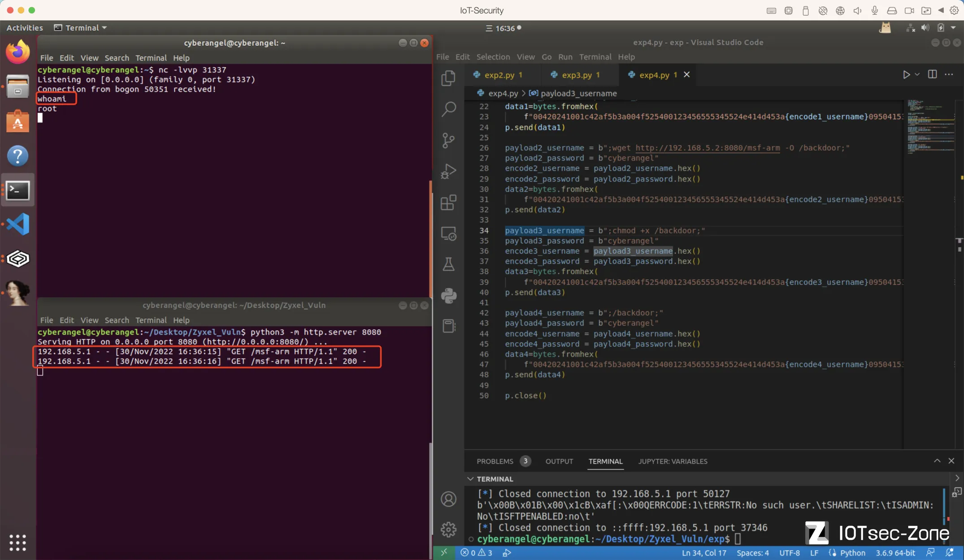Show Applications grid in the dock
Screen dimensions: 964x560
(x=18, y=543)
